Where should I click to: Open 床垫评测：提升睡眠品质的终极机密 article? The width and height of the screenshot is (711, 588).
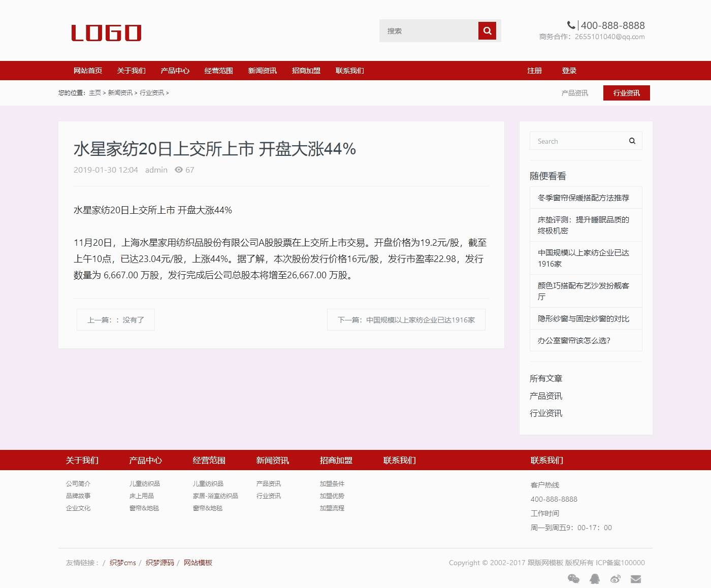point(586,225)
